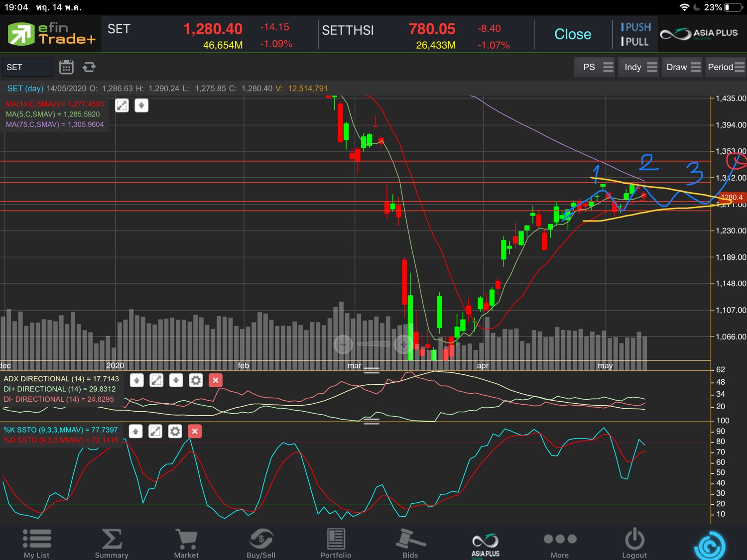Tap the MA(14,C,SMAV) legend label
747x560 pixels.
pyautogui.click(x=55, y=104)
